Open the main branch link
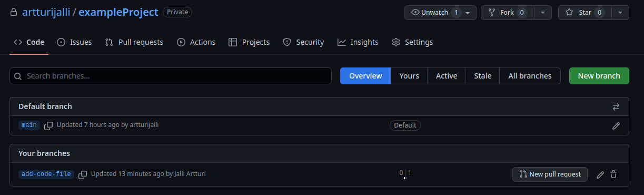 tap(29, 125)
